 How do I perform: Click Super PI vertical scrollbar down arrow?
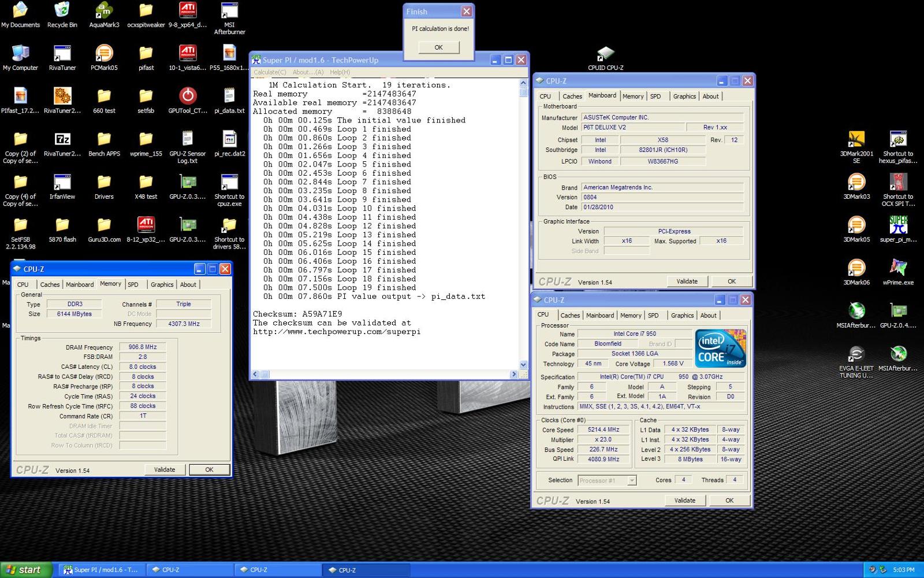(523, 365)
